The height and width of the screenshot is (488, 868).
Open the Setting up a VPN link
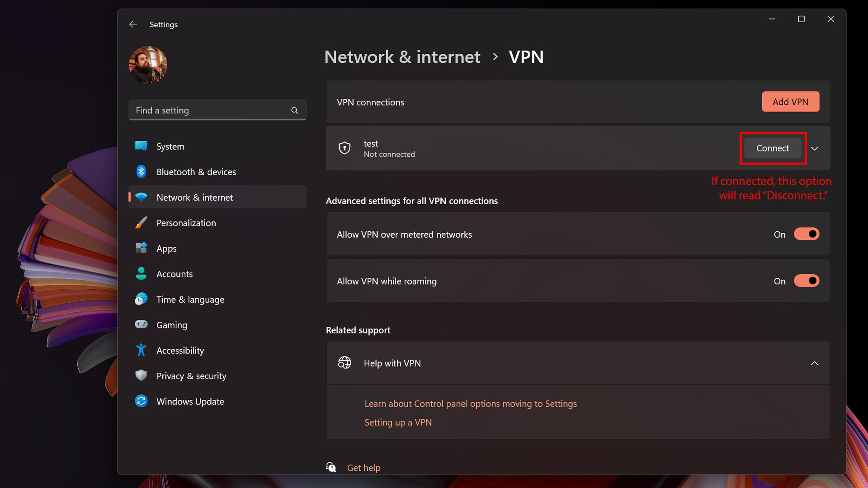[398, 422]
